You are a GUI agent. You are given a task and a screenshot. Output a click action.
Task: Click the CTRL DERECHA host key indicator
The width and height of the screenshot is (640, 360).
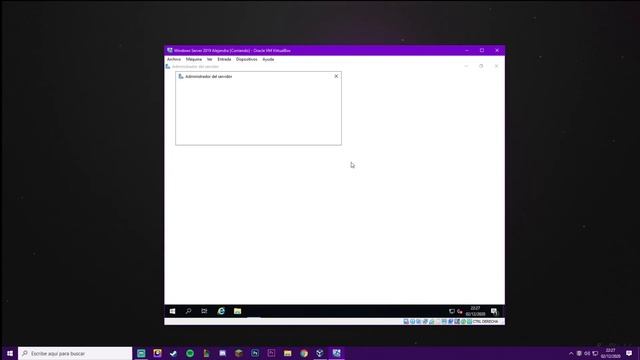(485, 322)
